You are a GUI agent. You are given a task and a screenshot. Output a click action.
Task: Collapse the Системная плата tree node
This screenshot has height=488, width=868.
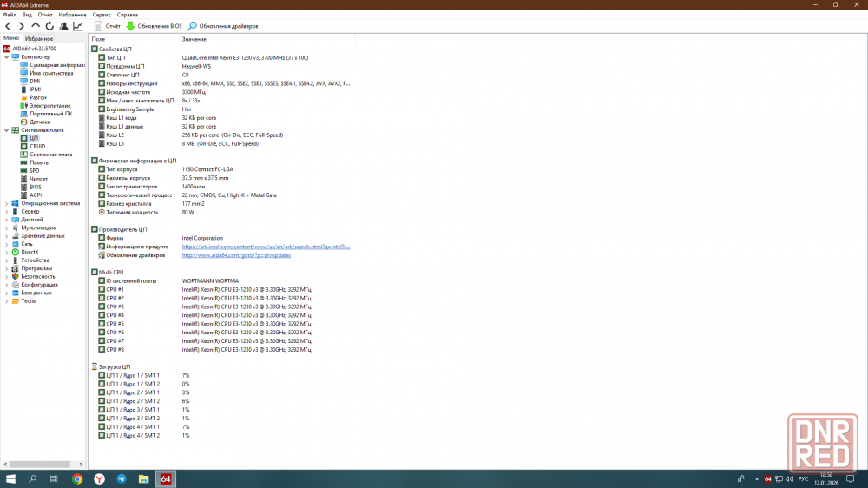[x=6, y=130]
